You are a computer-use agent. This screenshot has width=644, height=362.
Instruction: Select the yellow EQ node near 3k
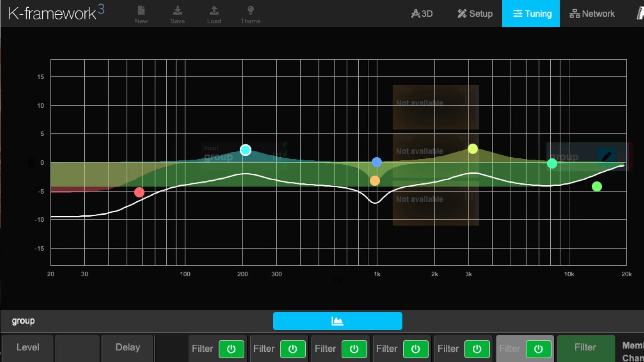(x=473, y=149)
